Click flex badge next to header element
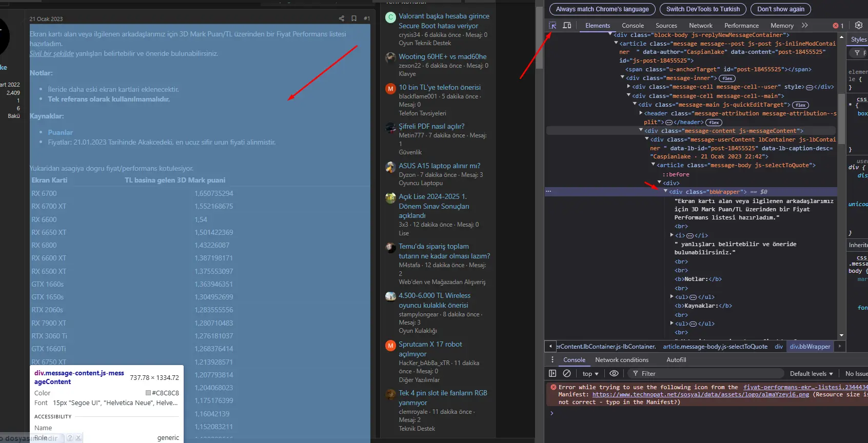Viewport: 868px width, 443px height. (x=714, y=123)
